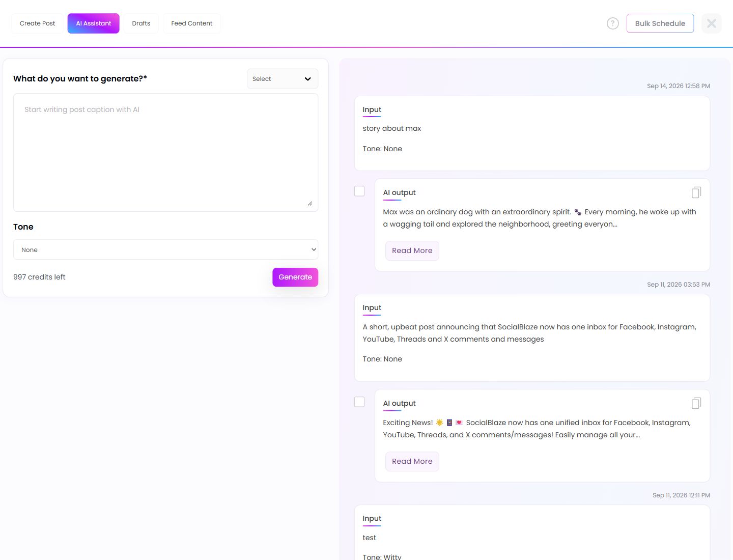Switch to the Create Post tab
The height and width of the screenshot is (560, 733).
point(38,23)
